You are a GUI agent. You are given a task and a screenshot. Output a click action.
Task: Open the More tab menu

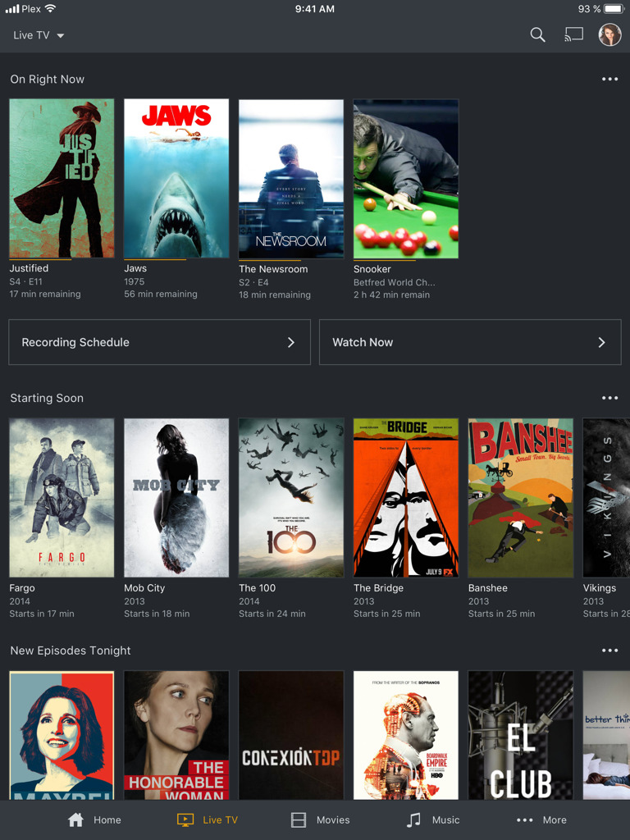[x=541, y=819]
